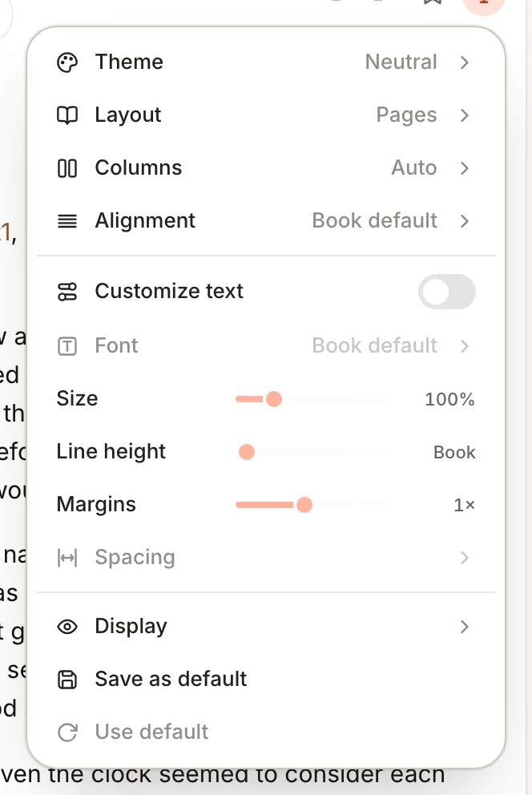Image resolution: width=532 pixels, height=795 pixels.
Task: Open the Alignment menu item
Action: tap(266, 221)
